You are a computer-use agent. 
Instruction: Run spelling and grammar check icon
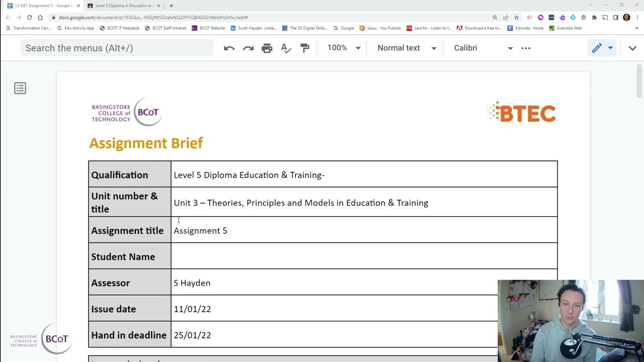point(286,48)
